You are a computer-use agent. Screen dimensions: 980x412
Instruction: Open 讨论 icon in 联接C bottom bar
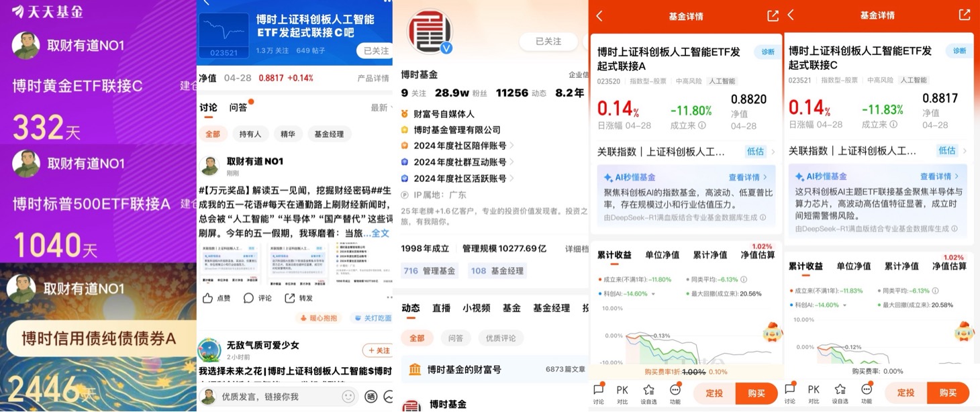click(x=790, y=393)
